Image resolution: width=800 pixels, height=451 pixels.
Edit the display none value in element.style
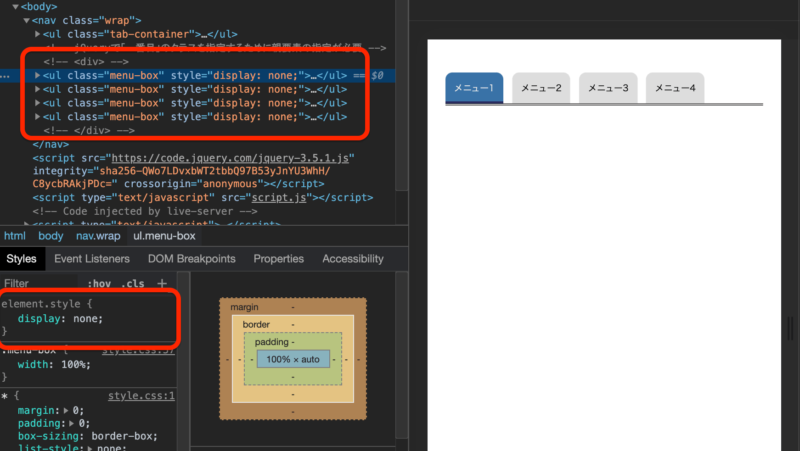click(x=85, y=319)
